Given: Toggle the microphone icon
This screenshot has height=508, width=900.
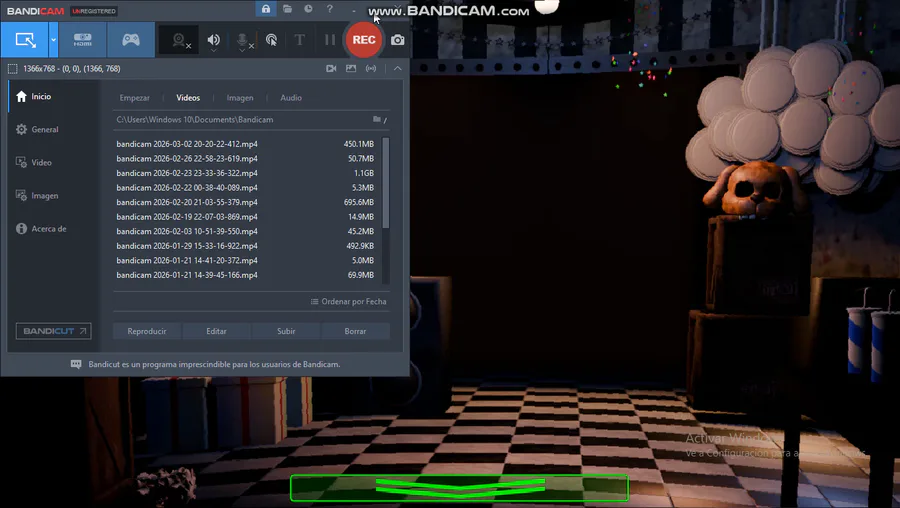Looking at the screenshot, I should click(243, 41).
